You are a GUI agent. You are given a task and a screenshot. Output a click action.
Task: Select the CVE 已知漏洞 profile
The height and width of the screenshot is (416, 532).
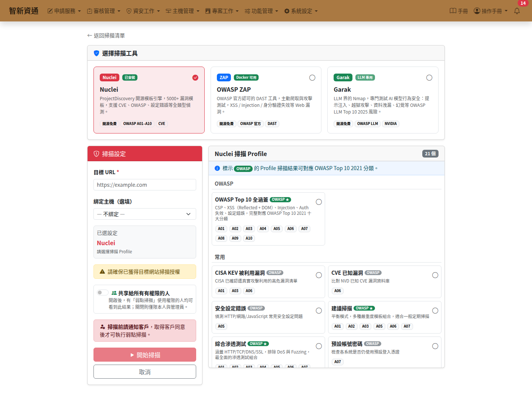point(435,275)
